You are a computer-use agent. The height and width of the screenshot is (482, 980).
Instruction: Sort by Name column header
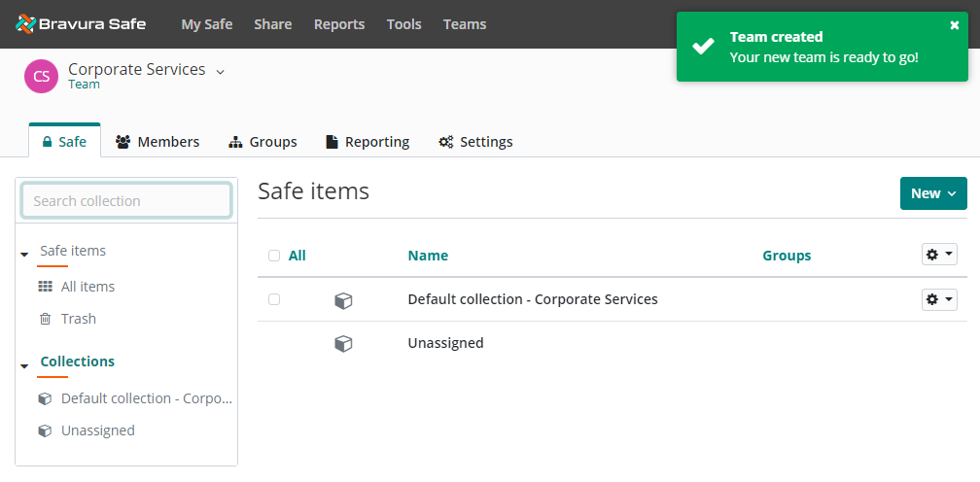click(428, 256)
